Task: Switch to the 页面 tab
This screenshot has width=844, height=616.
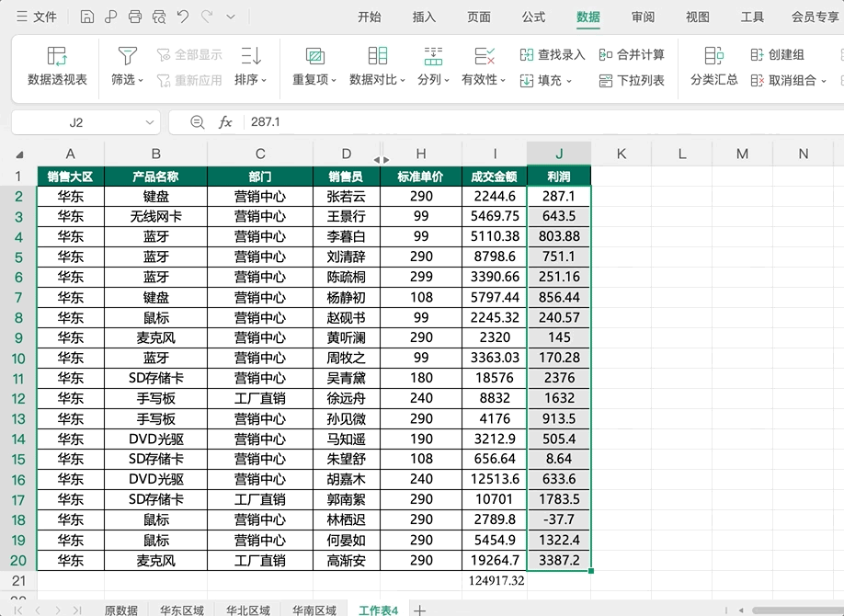Action: click(x=479, y=17)
